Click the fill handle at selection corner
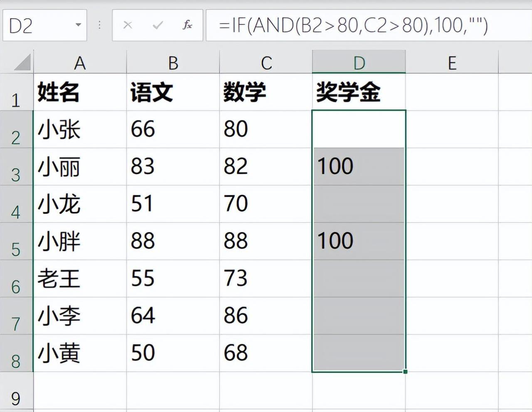 point(405,371)
